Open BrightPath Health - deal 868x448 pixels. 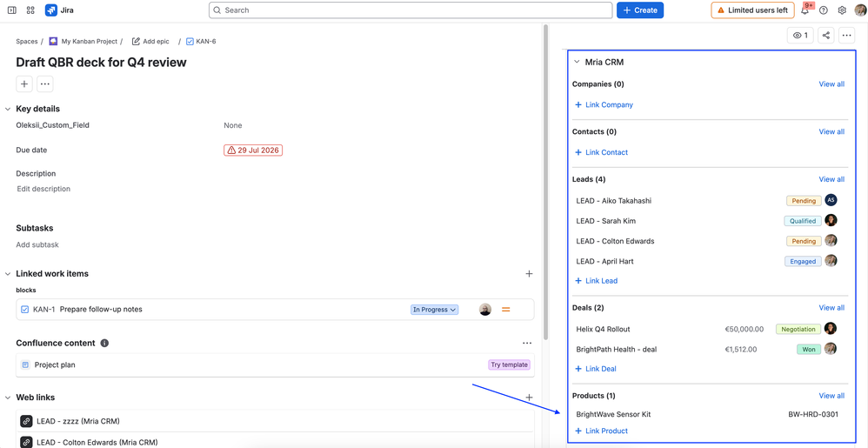(x=616, y=350)
